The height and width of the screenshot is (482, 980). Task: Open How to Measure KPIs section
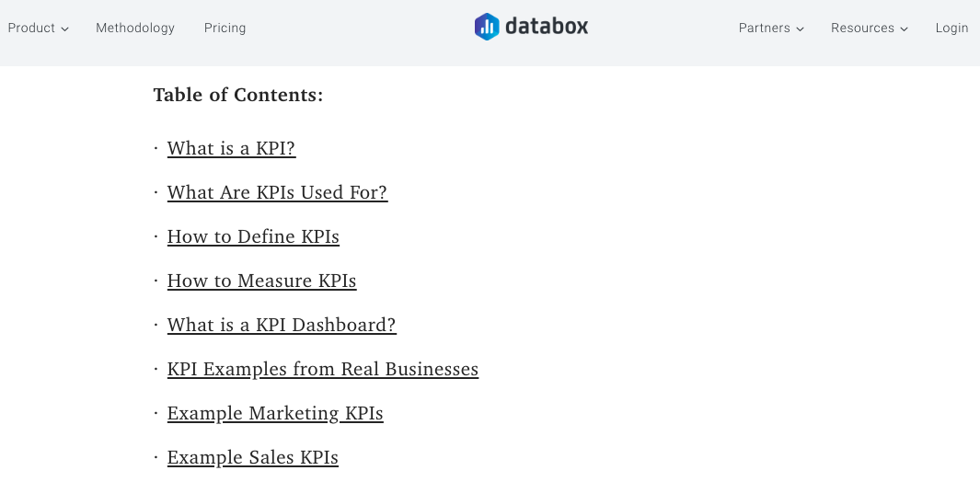(x=261, y=281)
